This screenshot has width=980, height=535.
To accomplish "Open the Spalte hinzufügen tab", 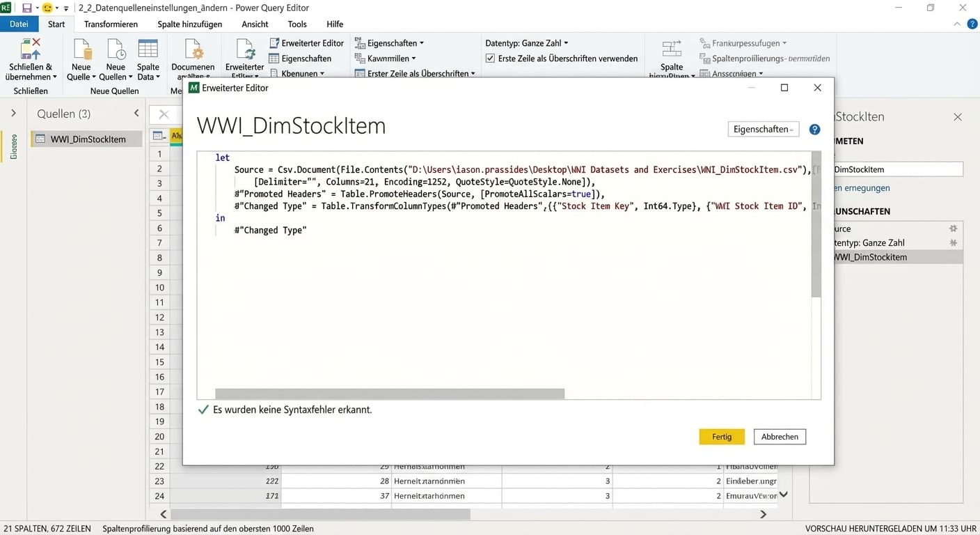I will tap(189, 24).
